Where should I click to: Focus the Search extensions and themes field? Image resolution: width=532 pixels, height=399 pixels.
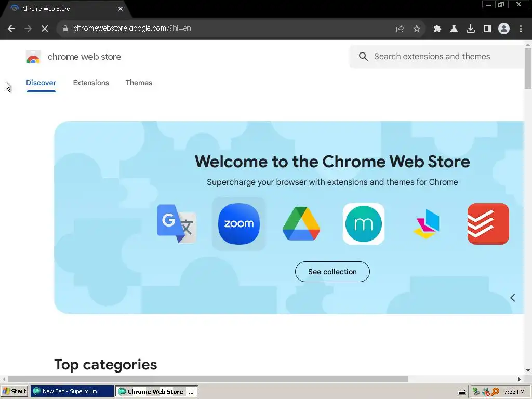(437, 56)
